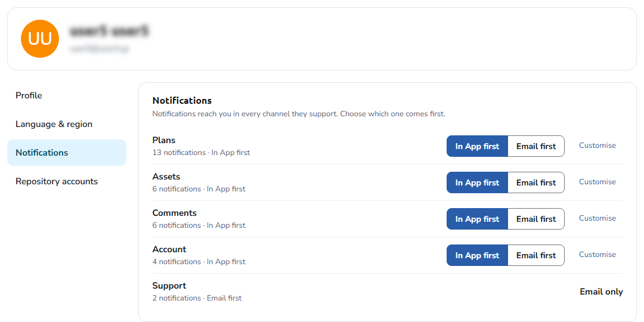Image resolution: width=644 pixels, height=322 pixels.
Task: Click the notifications channel description sentence
Action: pyautogui.click(x=299, y=114)
